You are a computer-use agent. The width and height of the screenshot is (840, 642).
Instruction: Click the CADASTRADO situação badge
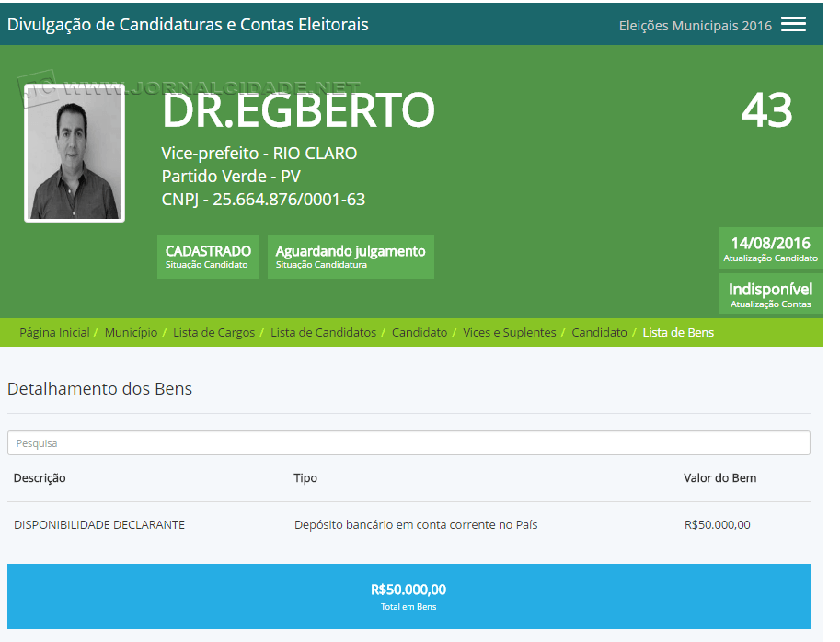208,257
